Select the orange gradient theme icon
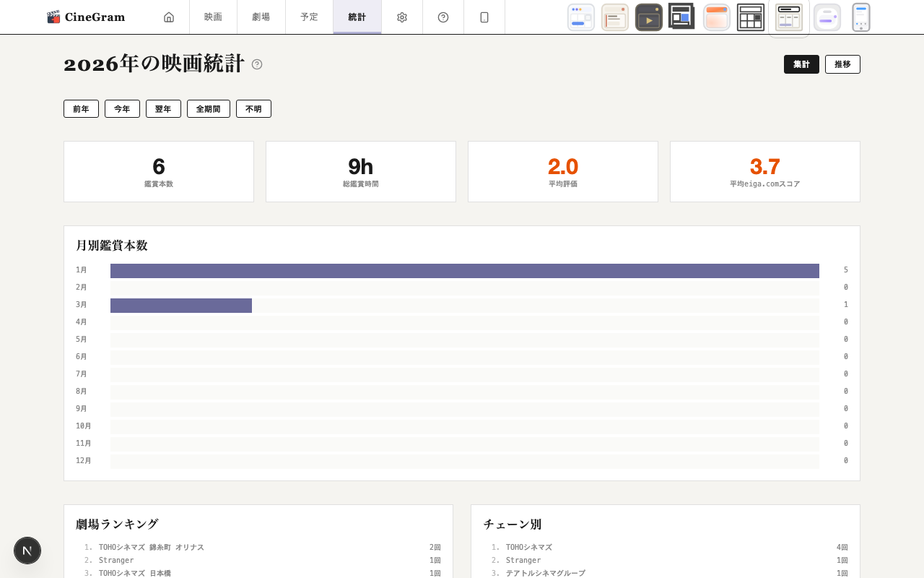This screenshot has height=578, width=924. pyautogui.click(x=715, y=17)
